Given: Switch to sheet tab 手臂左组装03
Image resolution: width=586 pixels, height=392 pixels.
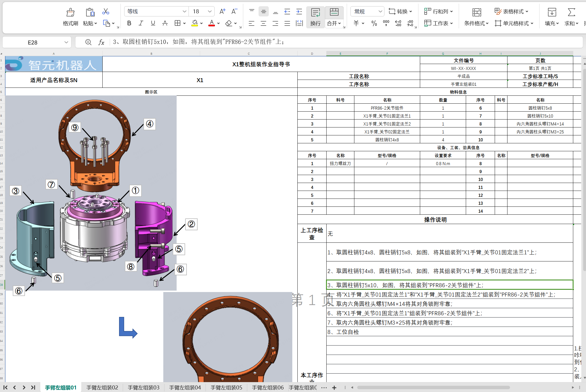Looking at the screenshot, I should tap(143, 387).
